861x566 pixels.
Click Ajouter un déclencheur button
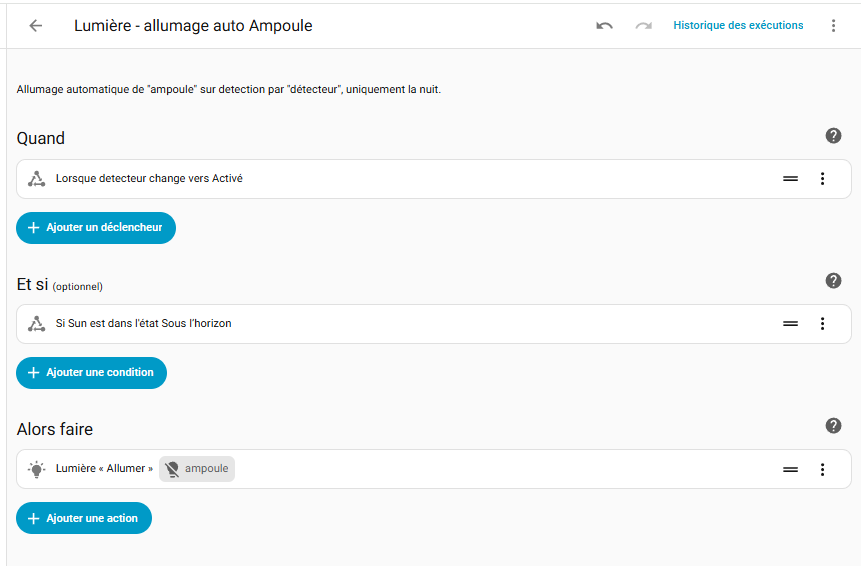click(x=96, y=228)
